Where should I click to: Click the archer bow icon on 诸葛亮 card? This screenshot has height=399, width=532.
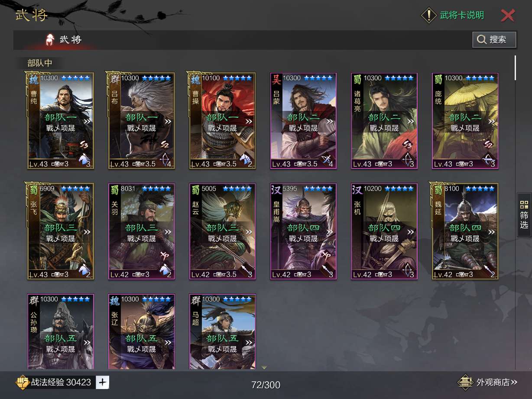click(x=407, y=160)
